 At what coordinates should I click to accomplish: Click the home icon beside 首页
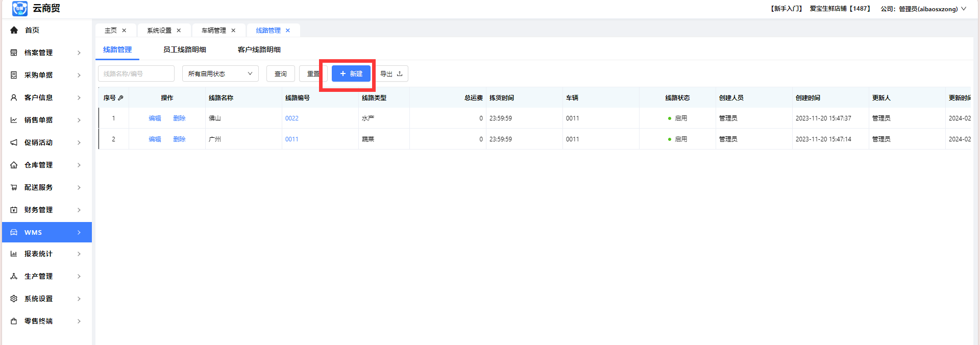point(14,30)
